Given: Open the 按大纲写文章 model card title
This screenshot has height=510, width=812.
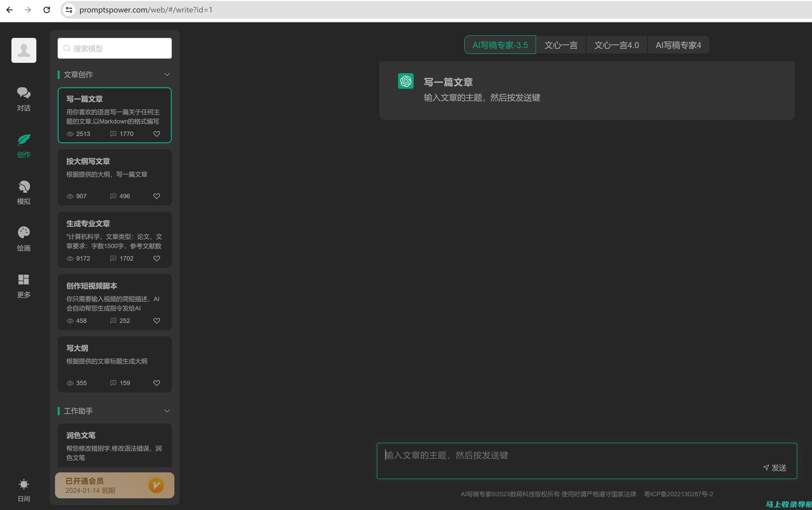Looking at the screenshot, I should pyautogui.click(x=88, y=161).
